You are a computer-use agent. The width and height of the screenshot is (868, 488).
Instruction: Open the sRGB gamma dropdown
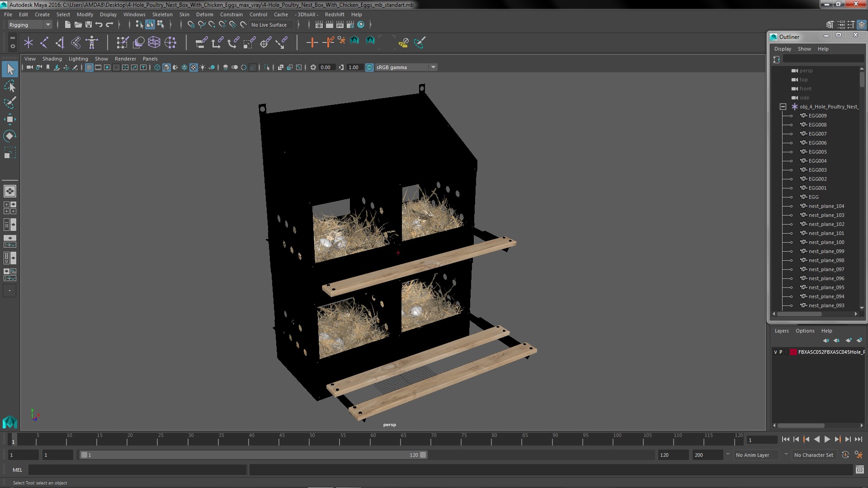point(433,67)
